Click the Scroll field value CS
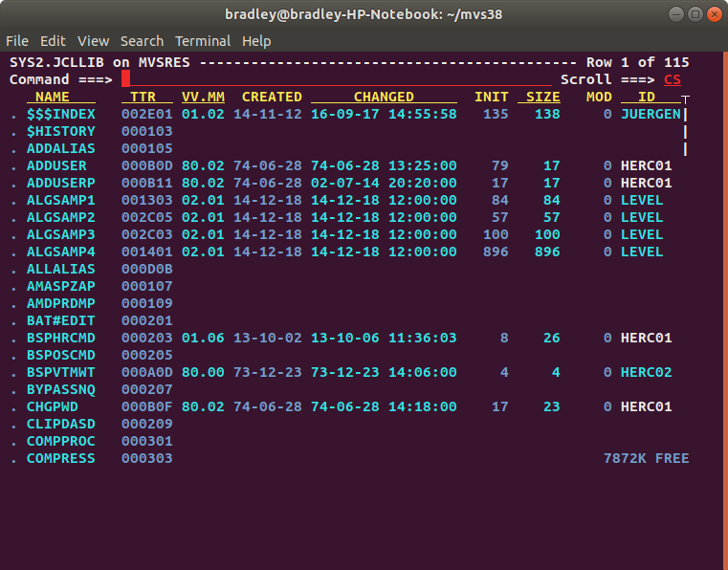The width and height of the screenshot is (728, 570). click(x=673, y=79)
